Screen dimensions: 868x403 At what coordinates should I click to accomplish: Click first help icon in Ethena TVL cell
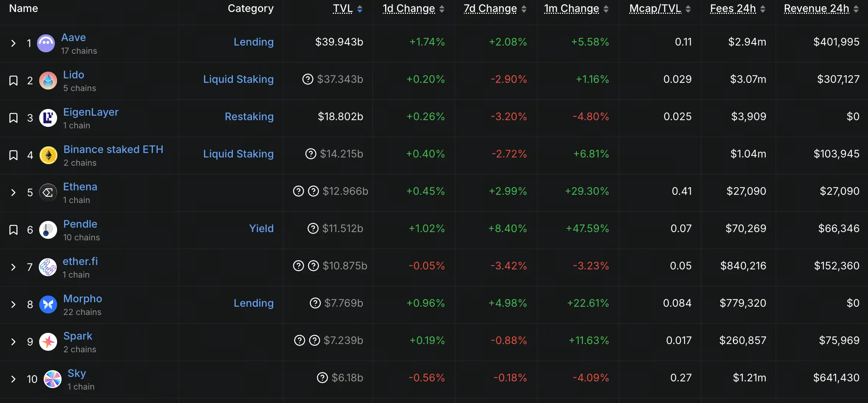(299, 191)
